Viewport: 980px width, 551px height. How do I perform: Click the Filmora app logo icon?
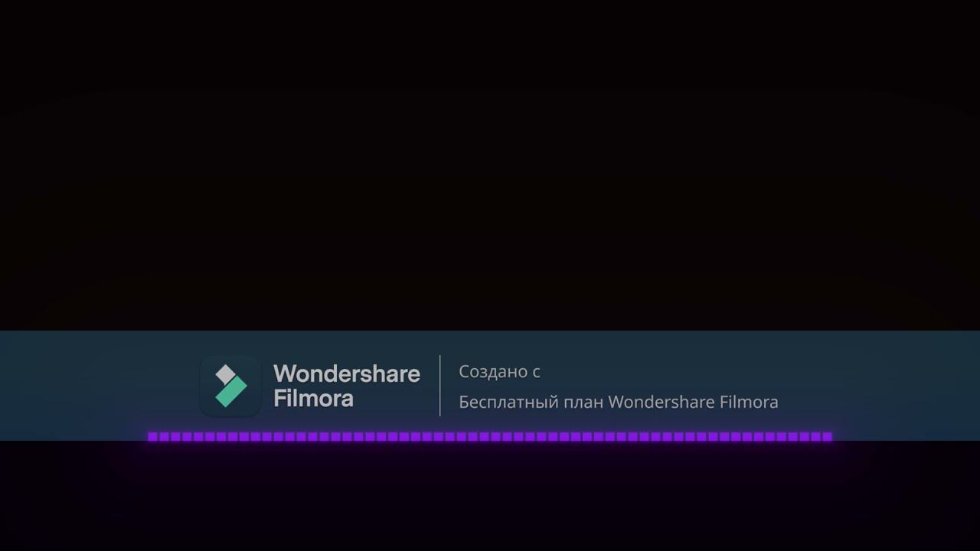click(230, 386)
